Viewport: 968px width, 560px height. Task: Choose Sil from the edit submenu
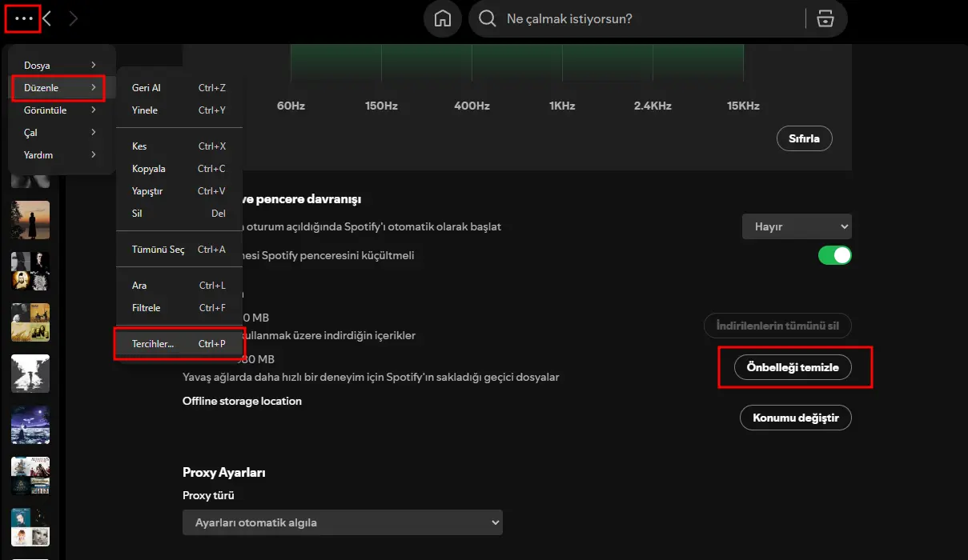(x=179, y=214)
